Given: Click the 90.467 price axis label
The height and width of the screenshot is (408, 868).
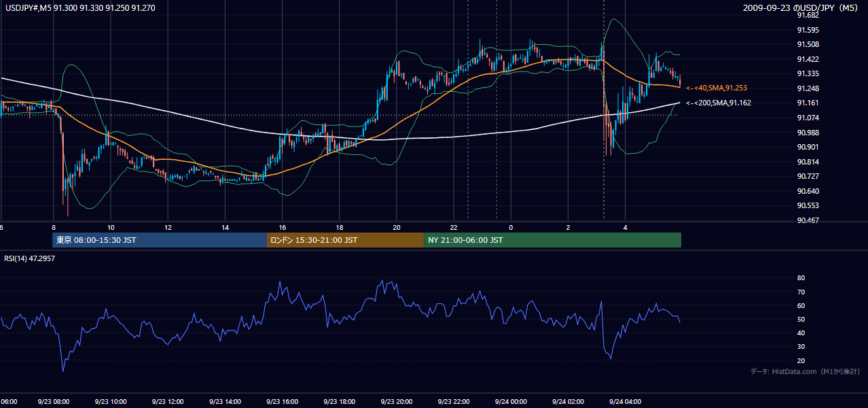Looking at the screenshot, I should pos(809,220).
